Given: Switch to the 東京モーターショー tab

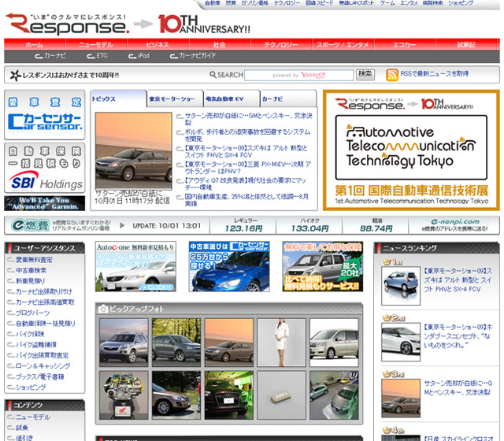Looking at the screenshot, I should [x=175, y=98].
